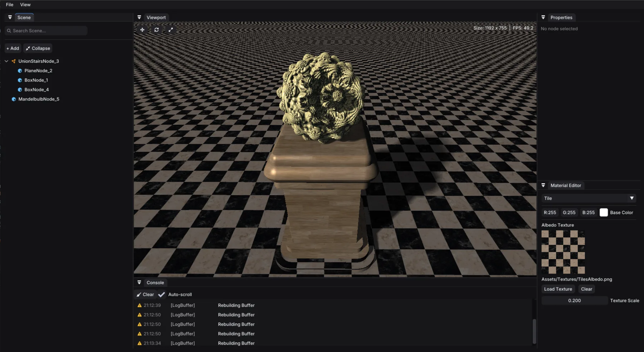Click the R:255 color value field

550,212
